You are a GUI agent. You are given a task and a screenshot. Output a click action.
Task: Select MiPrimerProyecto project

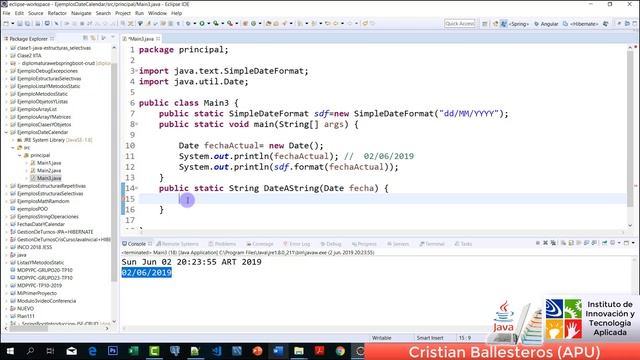[37, 293]
